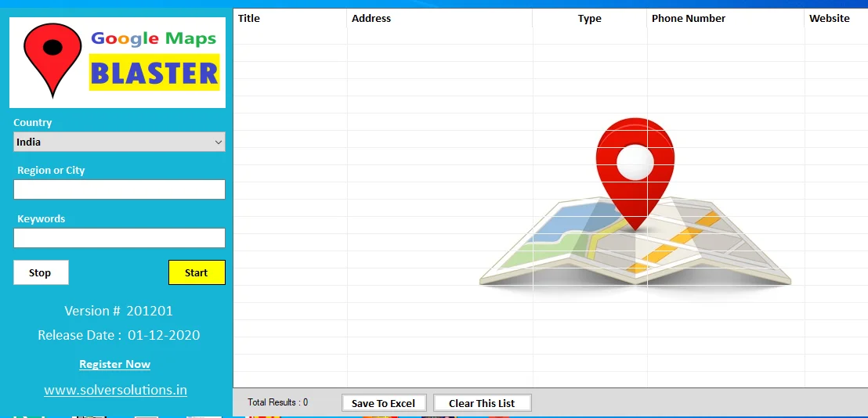The image size is (868, 418).
Task: Click the red pin icon in the logo
Action: pos(52,55)
